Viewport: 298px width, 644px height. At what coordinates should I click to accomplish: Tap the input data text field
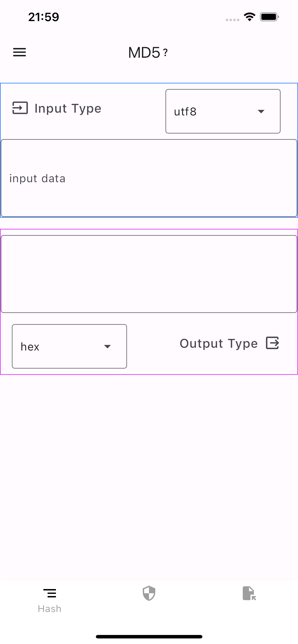point(149,178)
